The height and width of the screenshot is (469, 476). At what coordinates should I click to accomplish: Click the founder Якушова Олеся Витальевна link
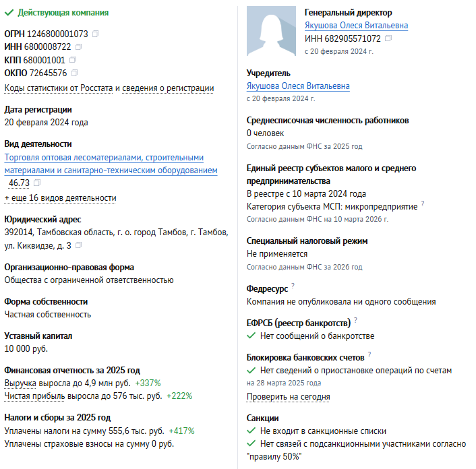298,86
